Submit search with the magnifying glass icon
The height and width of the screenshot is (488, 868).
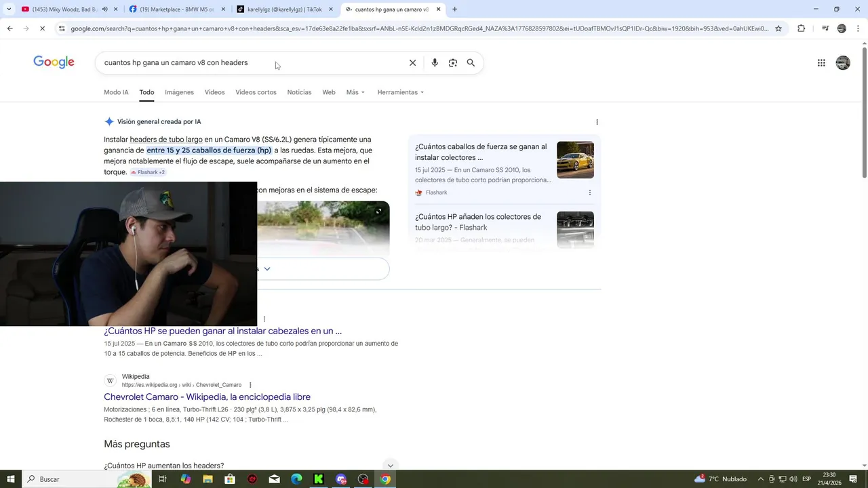click(471, 62)
